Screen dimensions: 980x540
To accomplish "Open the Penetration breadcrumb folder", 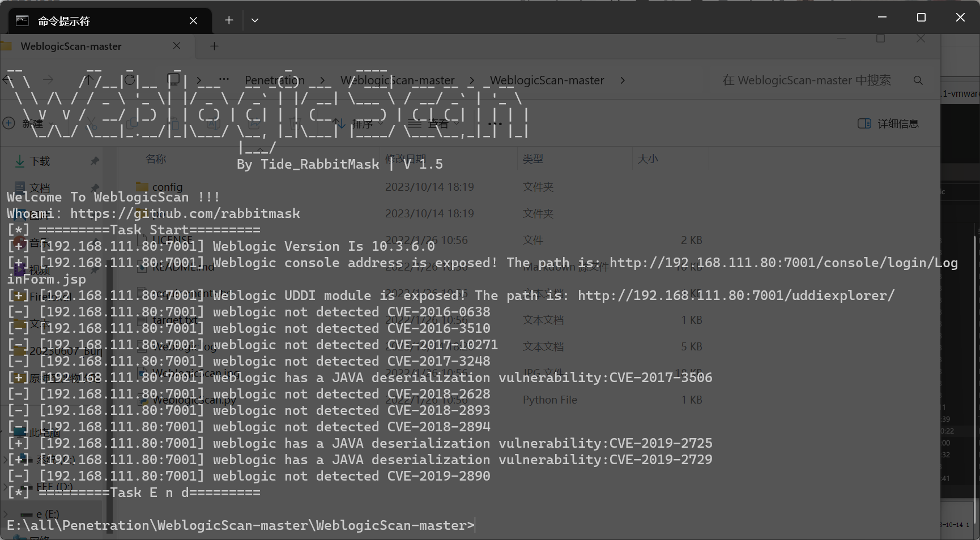I will (x=275, y=80).
